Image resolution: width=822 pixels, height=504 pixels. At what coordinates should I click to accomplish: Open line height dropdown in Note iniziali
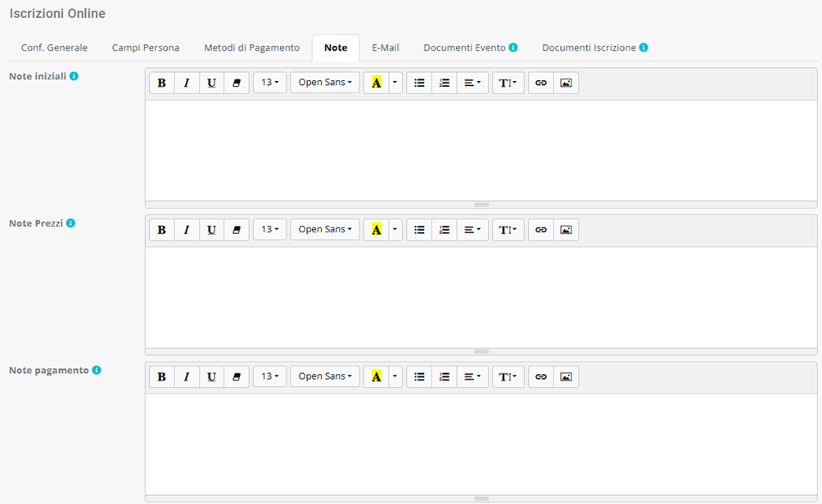[508, 83]
